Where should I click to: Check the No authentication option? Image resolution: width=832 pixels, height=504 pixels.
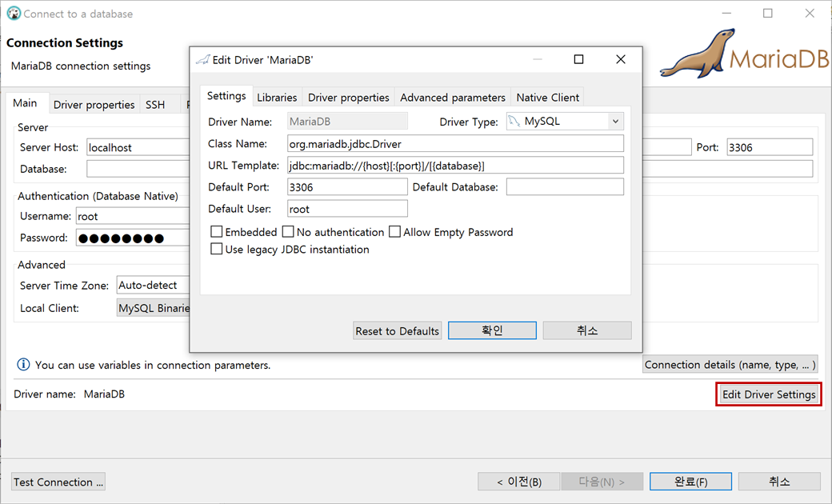pyautogui.click(x=288, y=232)
